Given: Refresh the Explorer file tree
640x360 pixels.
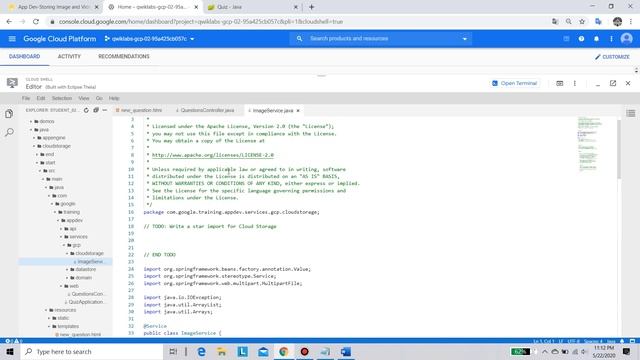Looking at the screenshot, I should click(x=86, y=110).
